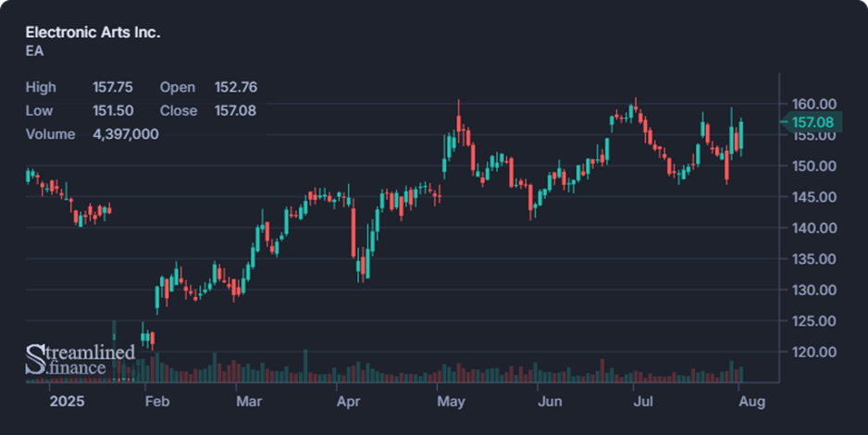Select the Volume value 4,397,000

[x=126, y=134]
